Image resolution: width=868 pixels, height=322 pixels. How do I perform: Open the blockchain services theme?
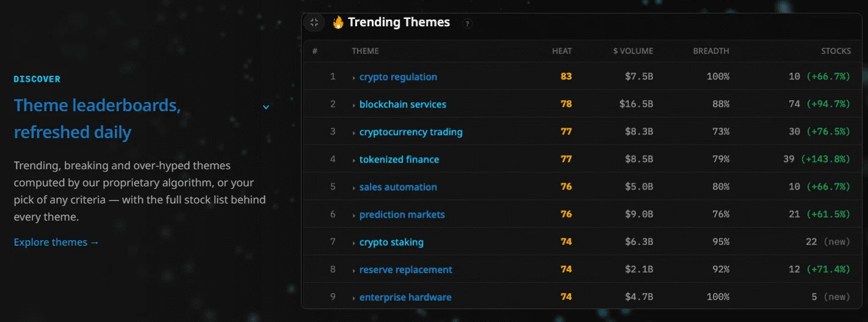(x=403, y=104)
